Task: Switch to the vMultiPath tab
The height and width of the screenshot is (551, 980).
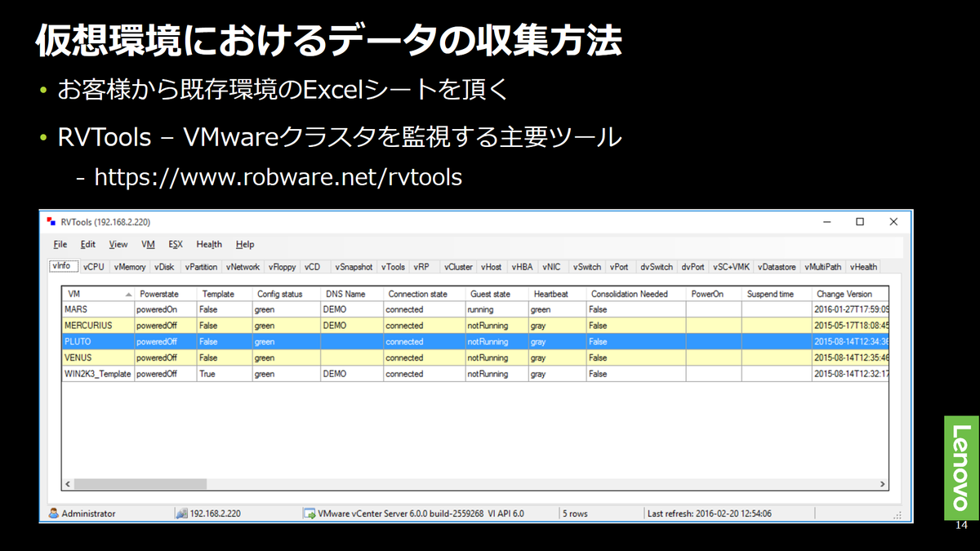Action: click(822, 267)
